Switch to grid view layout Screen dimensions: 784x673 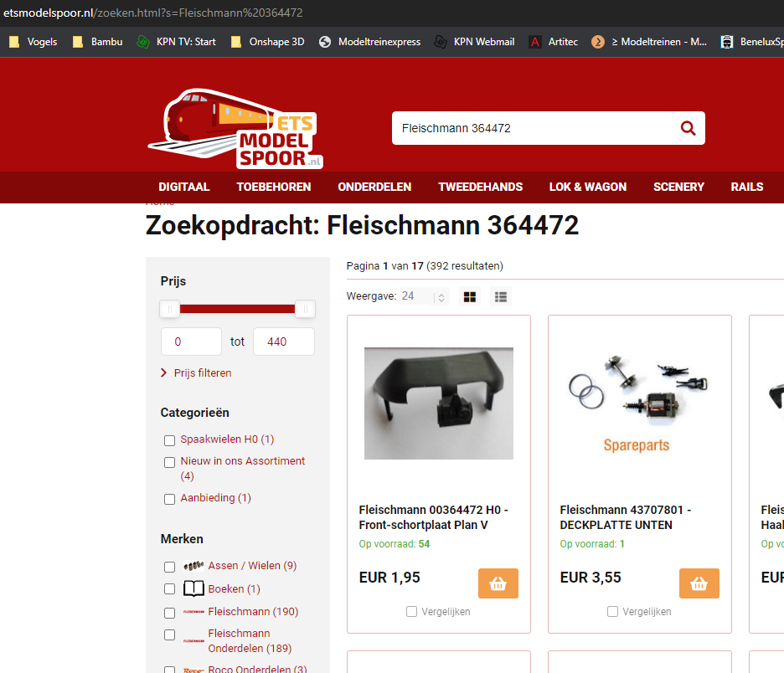click(x=470, y=297)
